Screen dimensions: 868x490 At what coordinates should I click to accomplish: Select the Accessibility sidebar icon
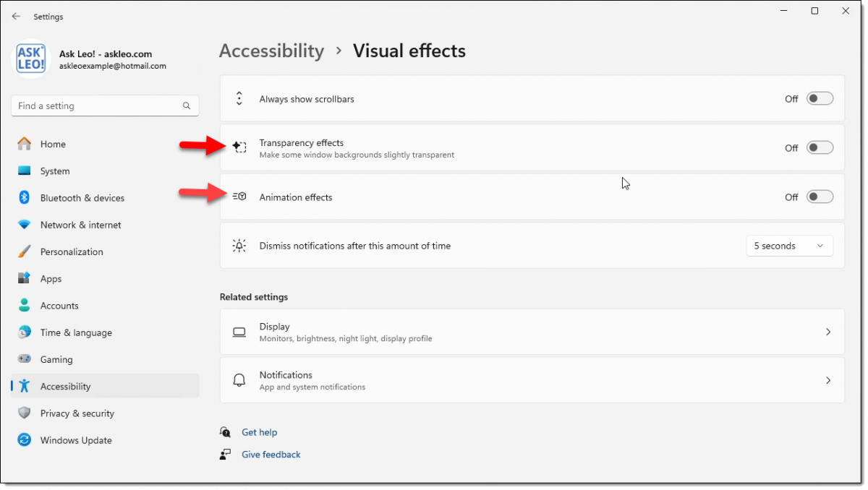point(25,386)
